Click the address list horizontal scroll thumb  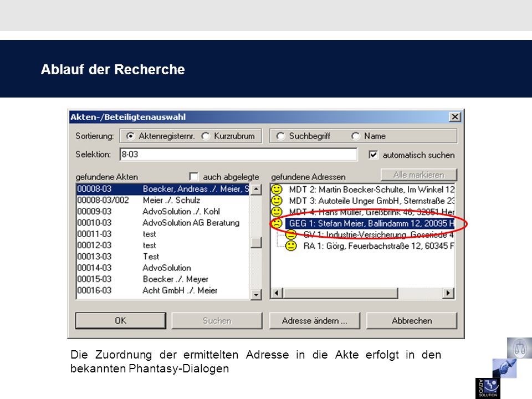[340, 293]
